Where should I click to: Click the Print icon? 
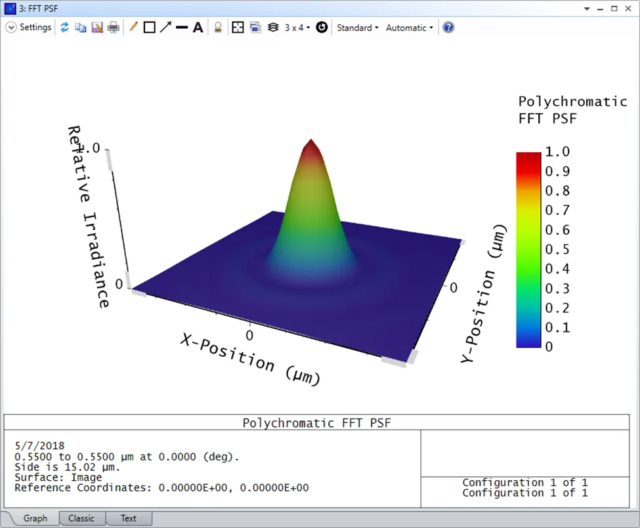point(113,27)
